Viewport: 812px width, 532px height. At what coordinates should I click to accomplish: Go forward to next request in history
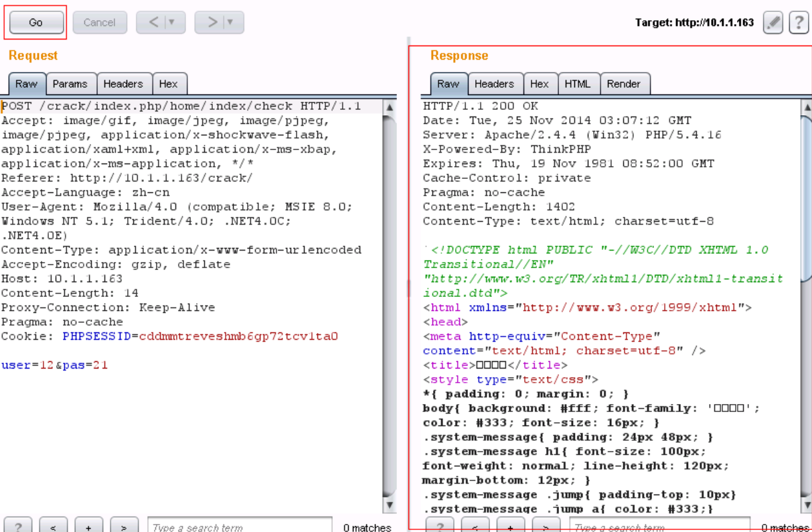[x=212, y=22]
